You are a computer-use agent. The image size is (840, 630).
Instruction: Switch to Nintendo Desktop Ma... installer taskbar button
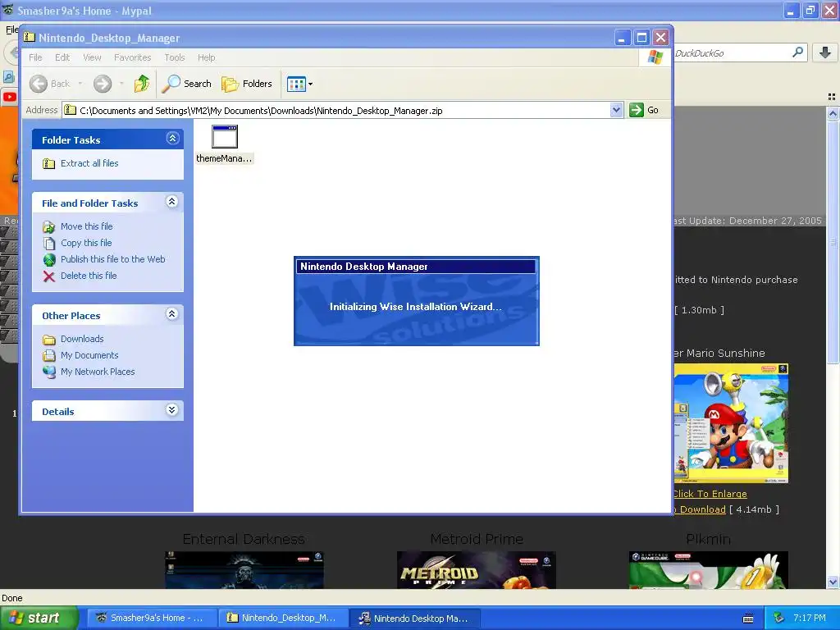[x=414, y=619]
